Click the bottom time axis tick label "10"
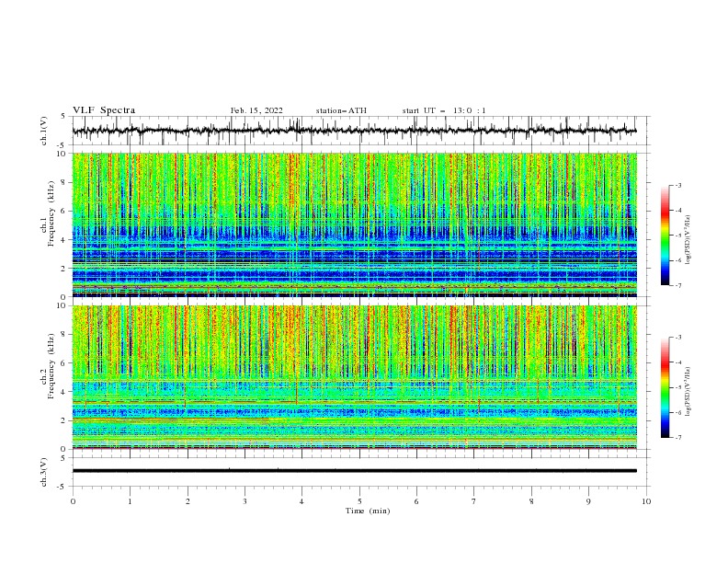 coord(646,501)
